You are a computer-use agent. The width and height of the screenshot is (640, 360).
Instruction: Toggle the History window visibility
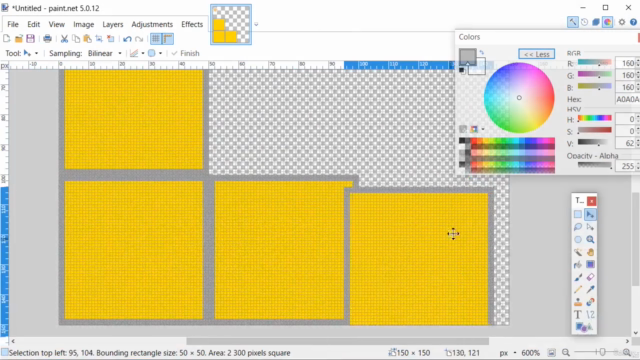584,22
